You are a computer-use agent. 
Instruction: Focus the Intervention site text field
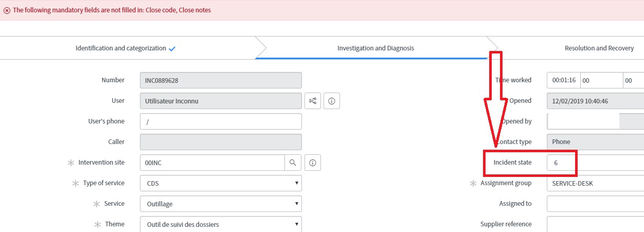point(212,163)
